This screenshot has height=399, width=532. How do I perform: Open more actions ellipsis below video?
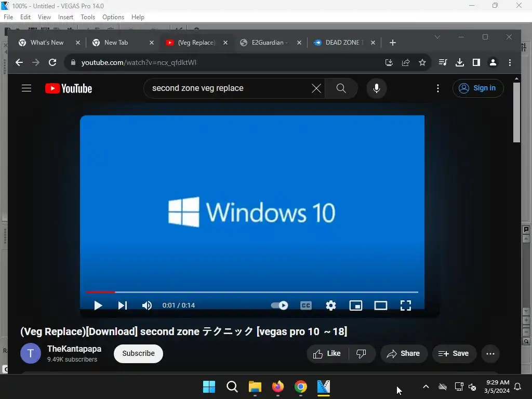pos(490,353)
